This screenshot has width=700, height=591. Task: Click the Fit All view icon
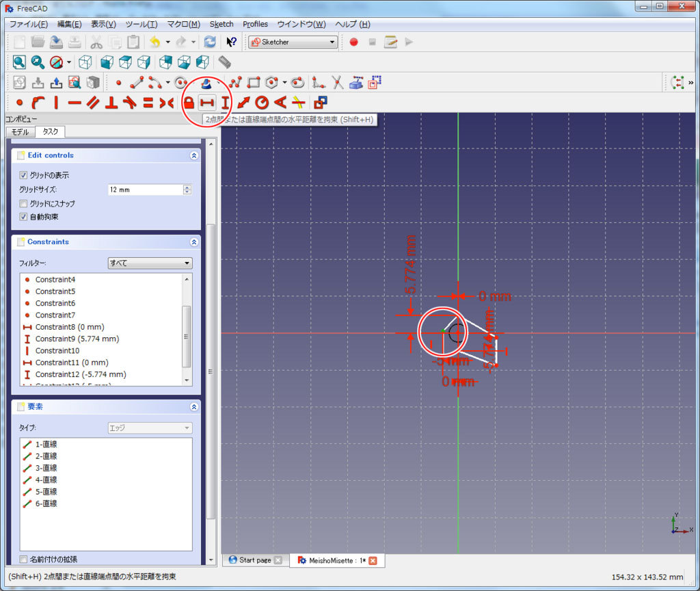(19, 62)
